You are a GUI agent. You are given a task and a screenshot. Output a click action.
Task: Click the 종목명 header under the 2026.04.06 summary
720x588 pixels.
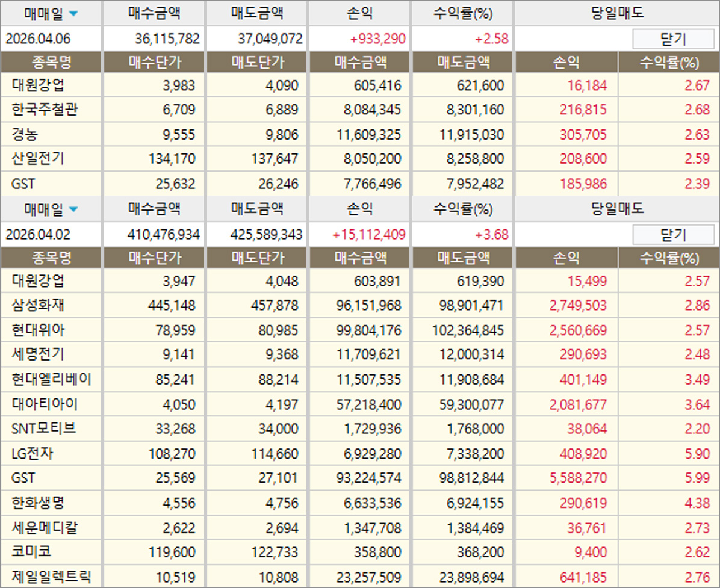tap(51, 63)
